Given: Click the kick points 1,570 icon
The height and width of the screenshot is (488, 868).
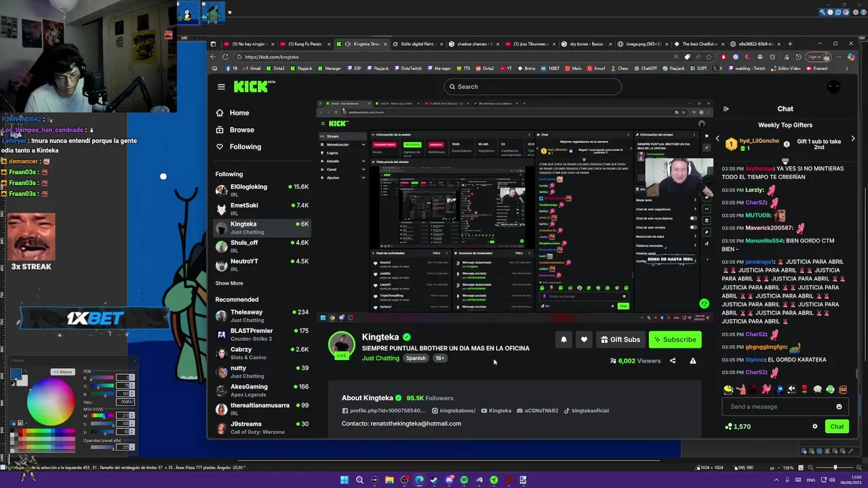Looking at the screenshot, I should tap(728, 426).
